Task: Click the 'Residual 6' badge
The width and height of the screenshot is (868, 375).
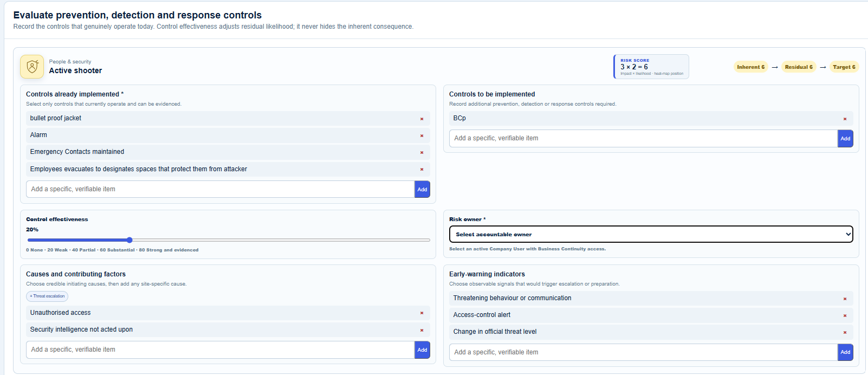Action: point(799,67)
